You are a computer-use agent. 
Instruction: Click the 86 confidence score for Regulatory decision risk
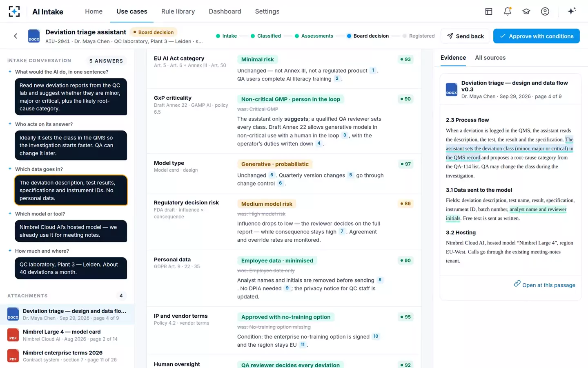[405, 204]
